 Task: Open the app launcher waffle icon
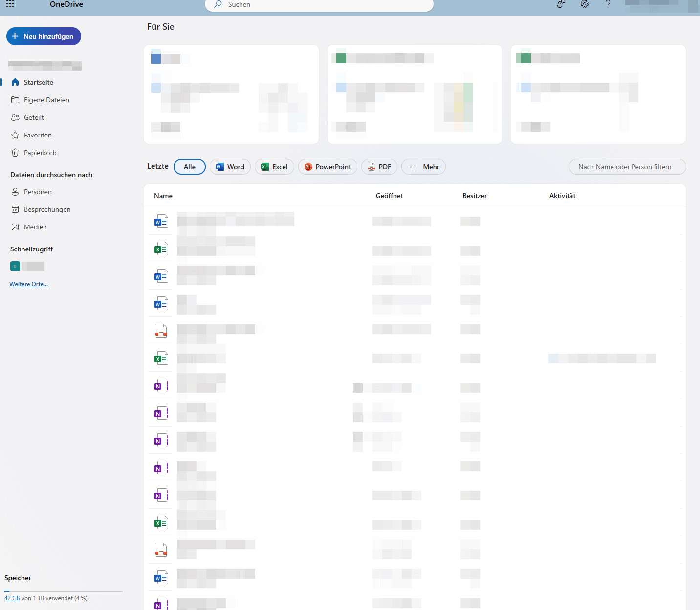[x=10, y=4]
